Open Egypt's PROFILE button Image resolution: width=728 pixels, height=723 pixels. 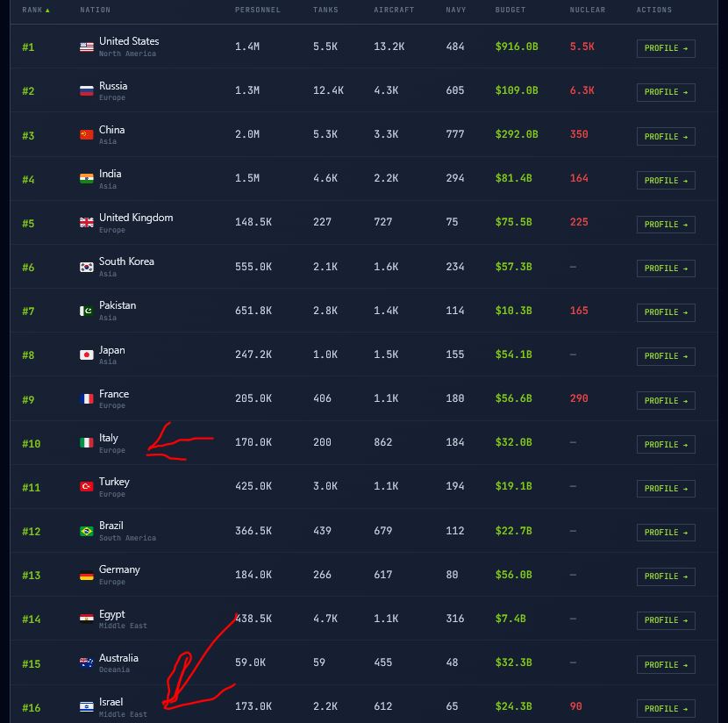tap(666, 620)
